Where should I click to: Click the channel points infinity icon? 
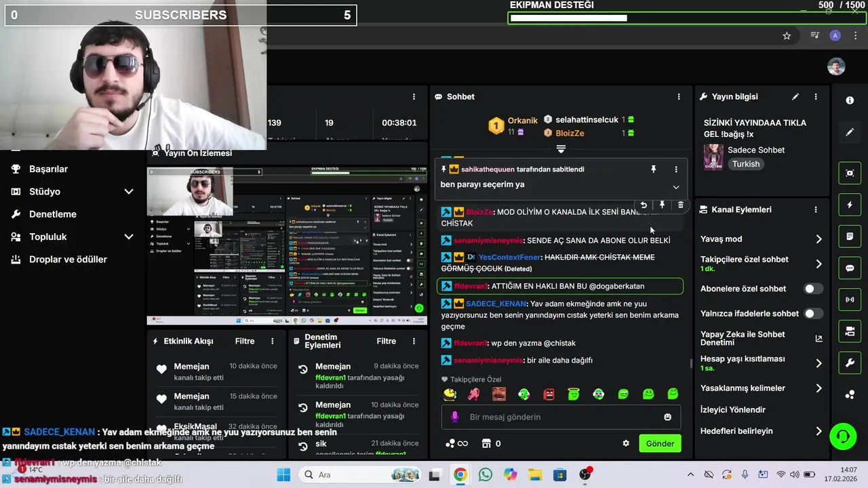tap(456, 443)
